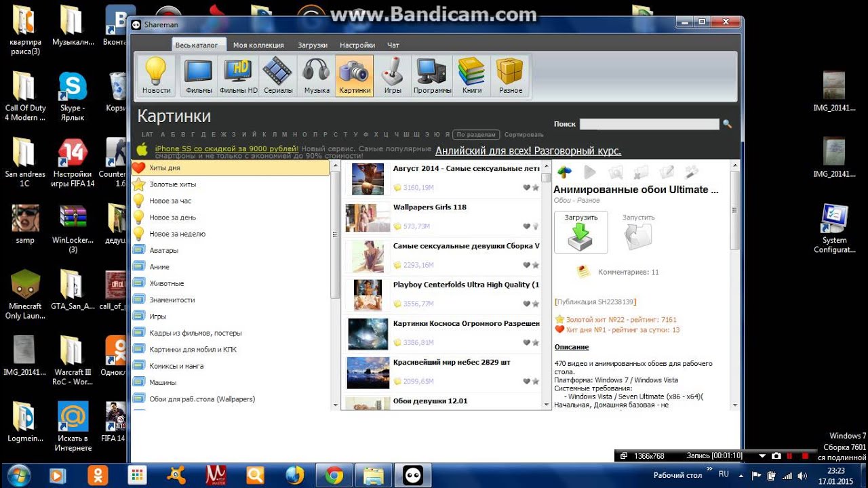The height and width of the screenshot is (488, 868).
Task: Open Skype shortcut on the desktop
Action: tap(73, 96)
